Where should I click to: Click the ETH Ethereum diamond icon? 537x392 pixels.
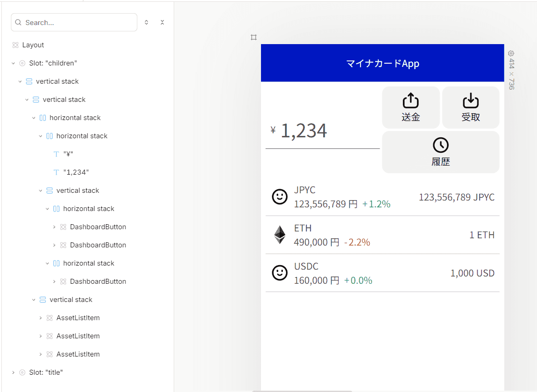280,235
